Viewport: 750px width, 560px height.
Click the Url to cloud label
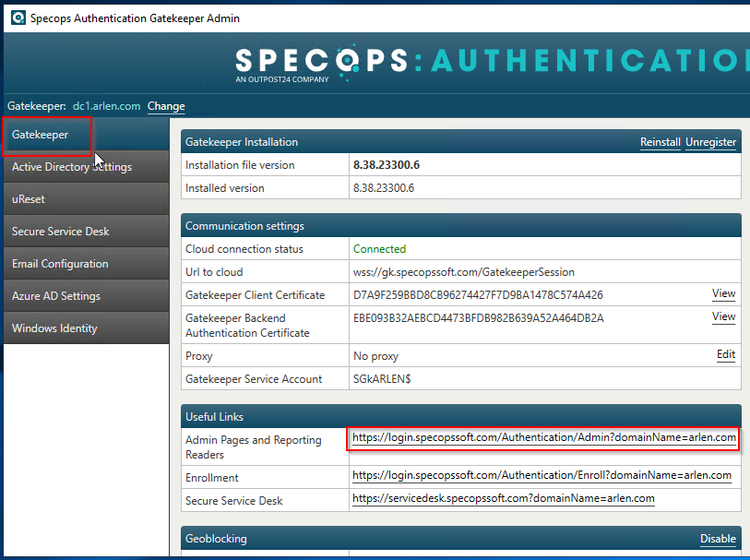pos(214,272)
